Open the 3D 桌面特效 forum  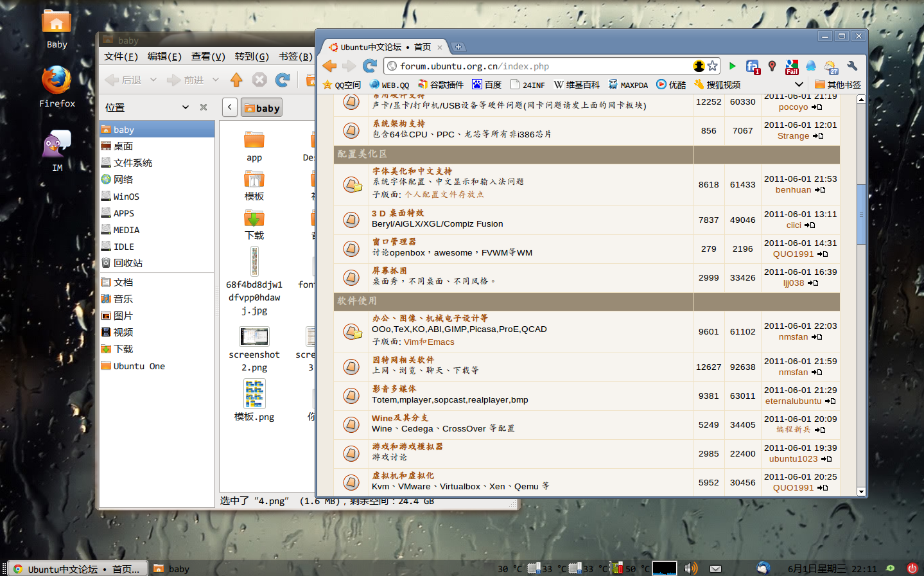(x=397, y=213)
